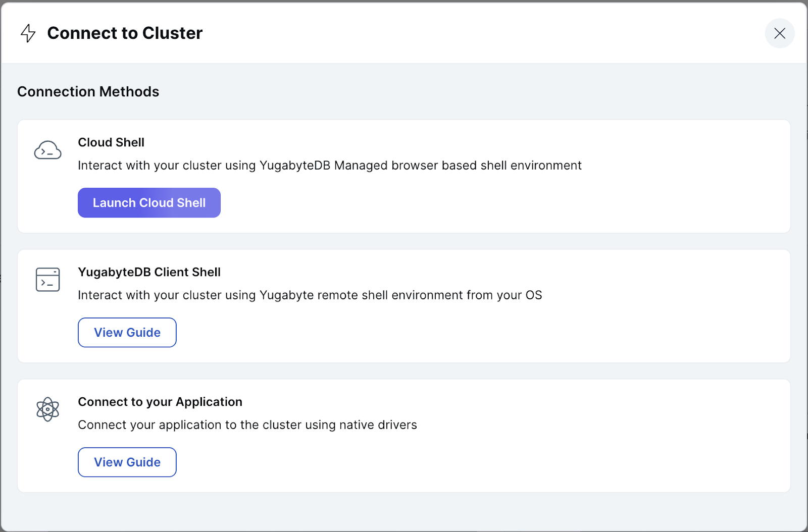Click the Cloud Shell cloud terminal icon
This screenshot has height=532, width=808.
pos(47,150)
